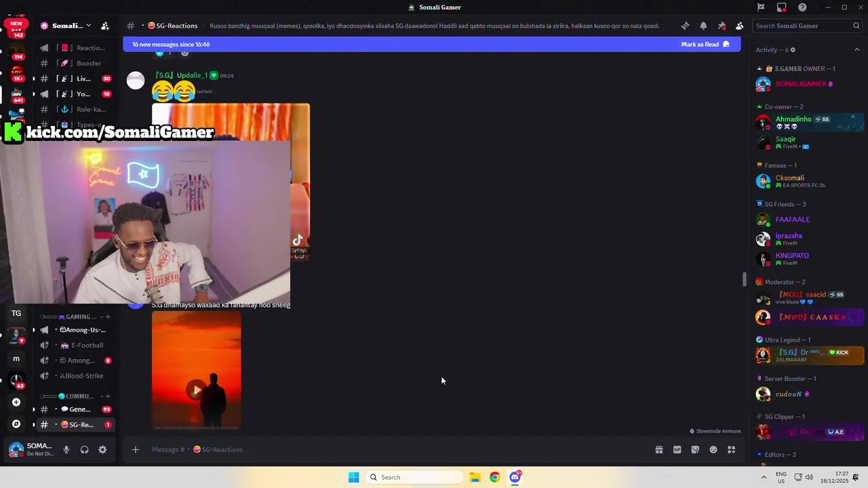Open member Ahmadinho profile
Image resolution: width=868 pixels, height=488 pixels.
[809, 123]
